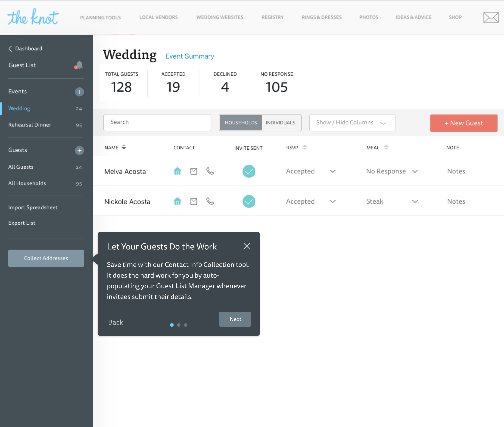Click into the Search guest field
The width and height of the screenshot is (504, 427).
point(157,122)
